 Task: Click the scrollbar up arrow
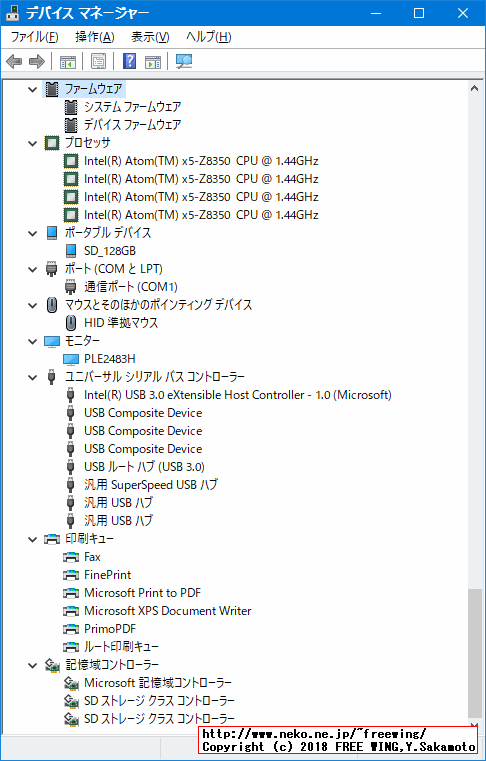[474, 88]
